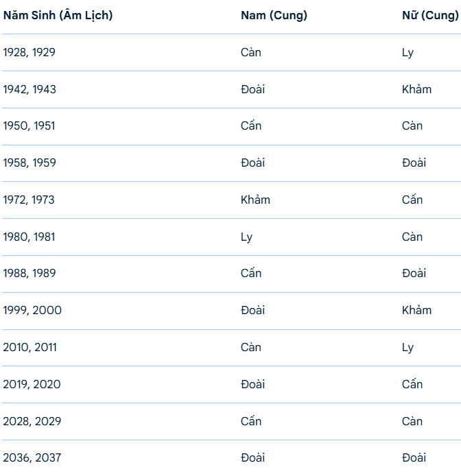
Task: Select the '1958, 1959' year cell
Action: click(29, 163)
